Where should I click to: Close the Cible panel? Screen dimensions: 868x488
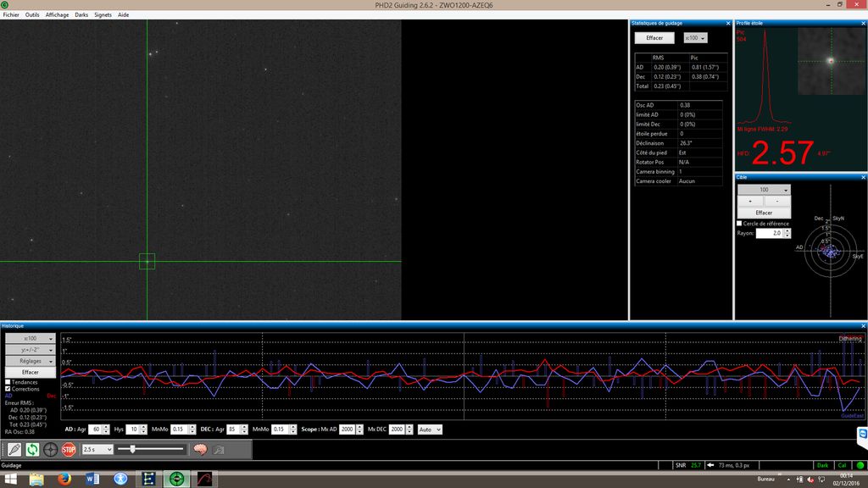864,177
